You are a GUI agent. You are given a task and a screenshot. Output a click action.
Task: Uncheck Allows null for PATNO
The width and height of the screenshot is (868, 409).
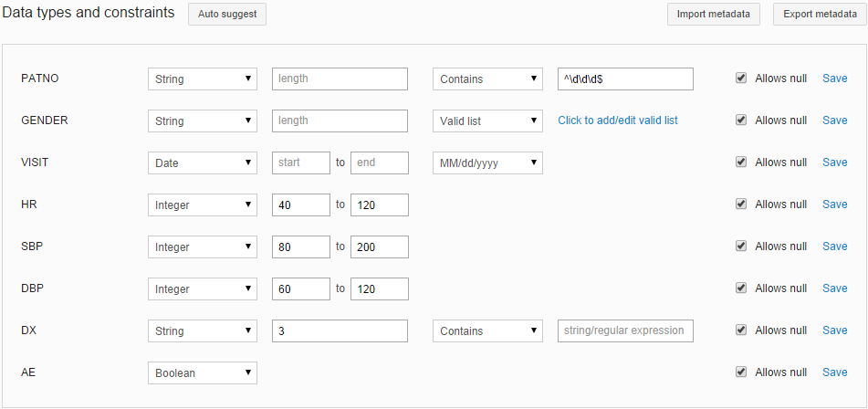(x=741, y=79)
